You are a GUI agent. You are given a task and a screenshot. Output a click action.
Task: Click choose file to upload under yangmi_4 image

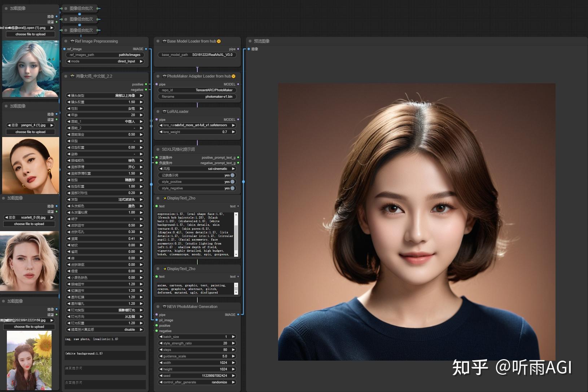(x=30, y=132)
